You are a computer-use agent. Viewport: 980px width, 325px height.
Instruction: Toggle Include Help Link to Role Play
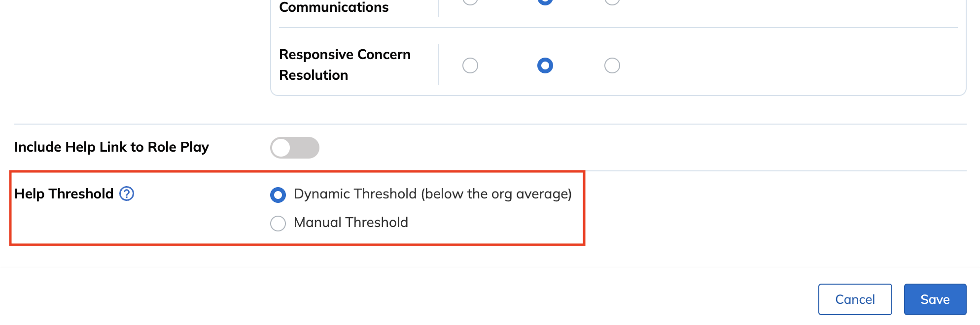[x=295, y=148]
